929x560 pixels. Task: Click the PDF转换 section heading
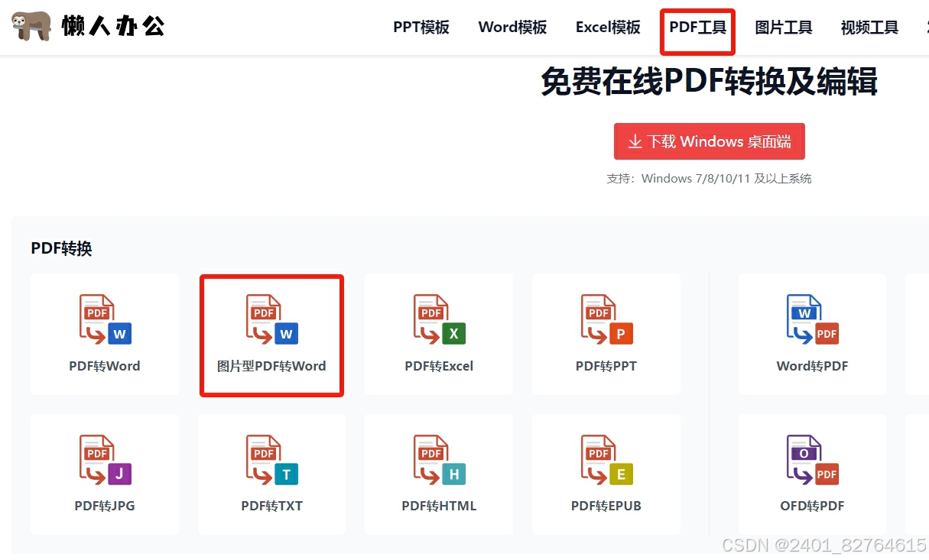click(61, 248)
